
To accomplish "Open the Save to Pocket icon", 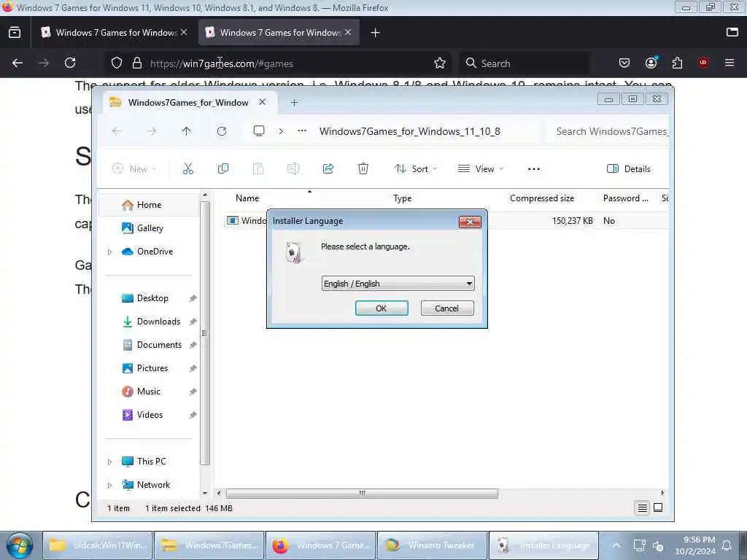I will (624, 63).
